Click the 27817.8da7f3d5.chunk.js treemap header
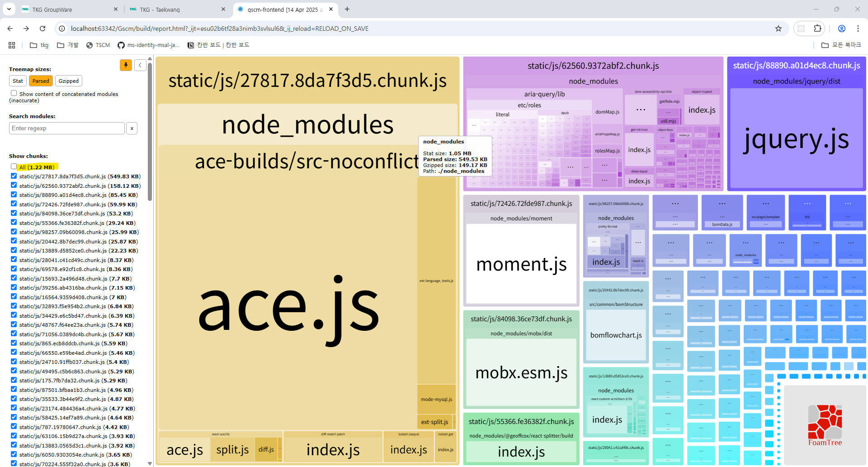The width and height of the screenshot is (868, 467). pos(307,81)
